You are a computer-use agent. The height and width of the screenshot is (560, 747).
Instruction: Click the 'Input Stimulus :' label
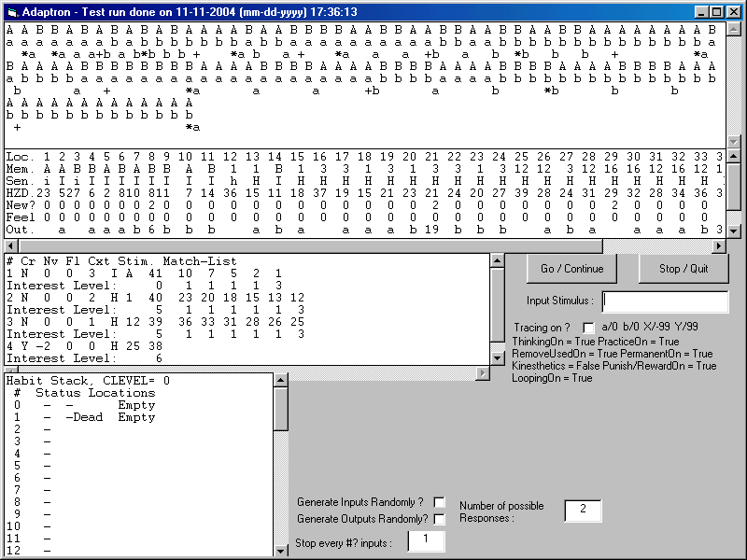(560, 301)
